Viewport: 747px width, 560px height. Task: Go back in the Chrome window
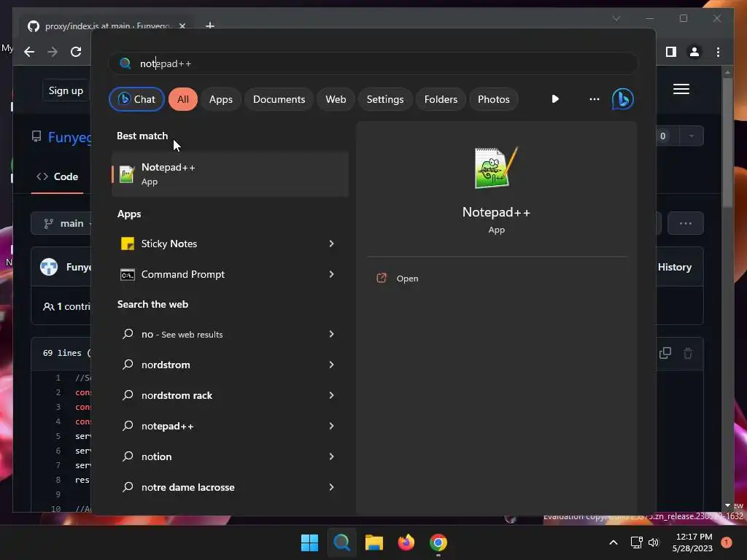tap(29, 52)
